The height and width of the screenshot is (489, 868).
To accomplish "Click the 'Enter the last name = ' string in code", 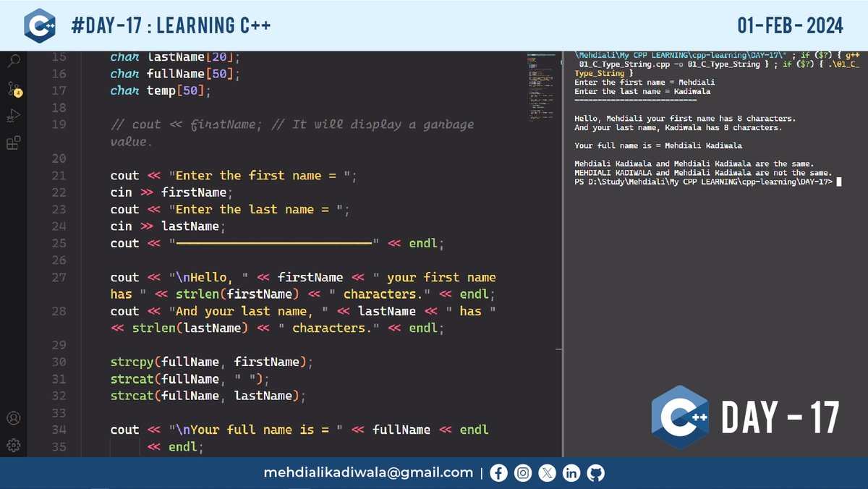I will [x=255, y=209].
